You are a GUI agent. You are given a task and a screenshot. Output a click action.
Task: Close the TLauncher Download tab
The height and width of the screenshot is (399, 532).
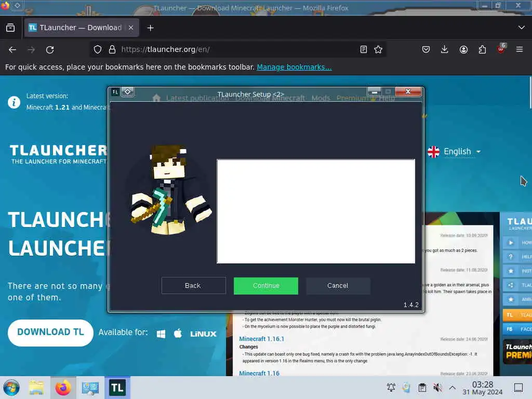[131, 28]
